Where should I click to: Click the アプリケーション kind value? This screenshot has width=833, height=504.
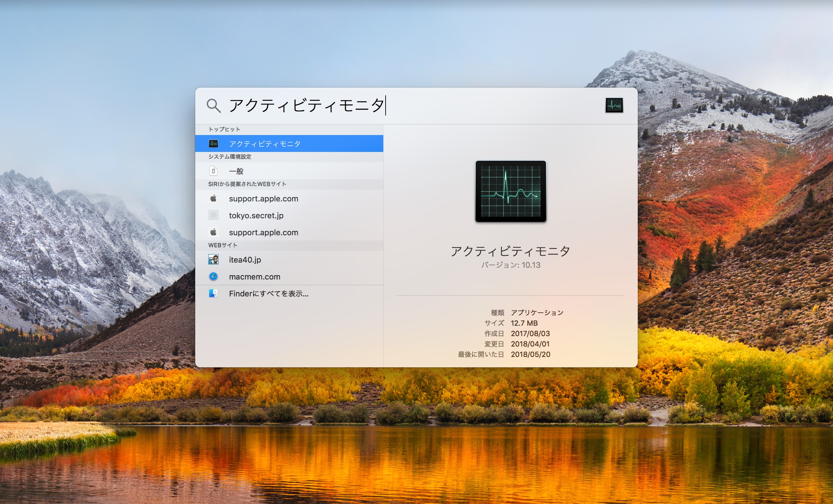tap(537, 313)
